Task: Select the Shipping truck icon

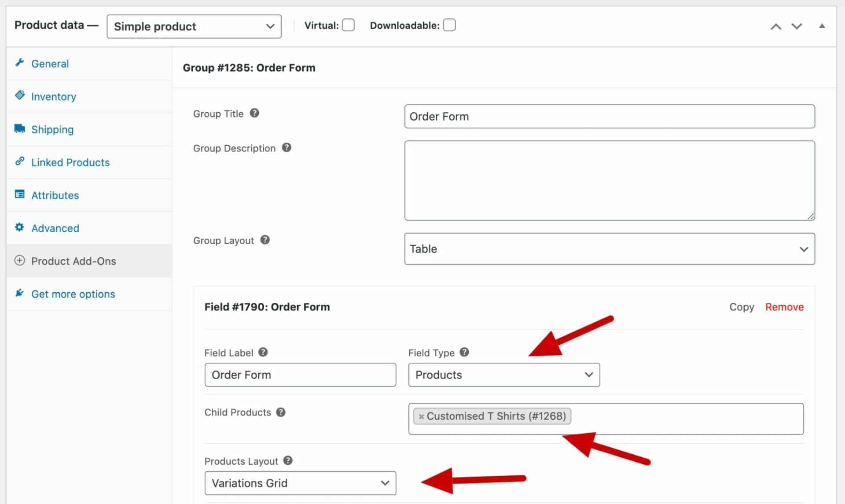Action: (x=20, y=129)
